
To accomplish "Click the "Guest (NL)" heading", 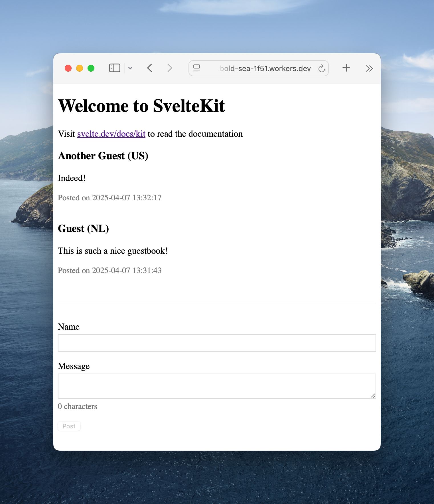I will point(83,229).
